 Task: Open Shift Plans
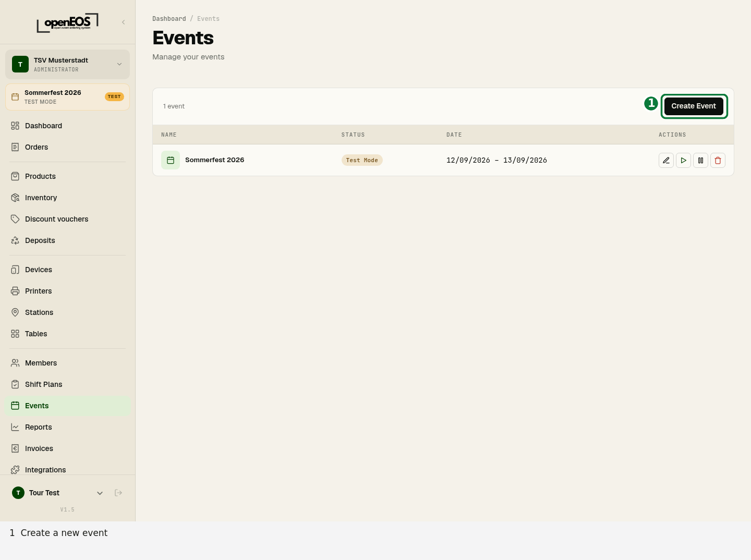[67, 384]
